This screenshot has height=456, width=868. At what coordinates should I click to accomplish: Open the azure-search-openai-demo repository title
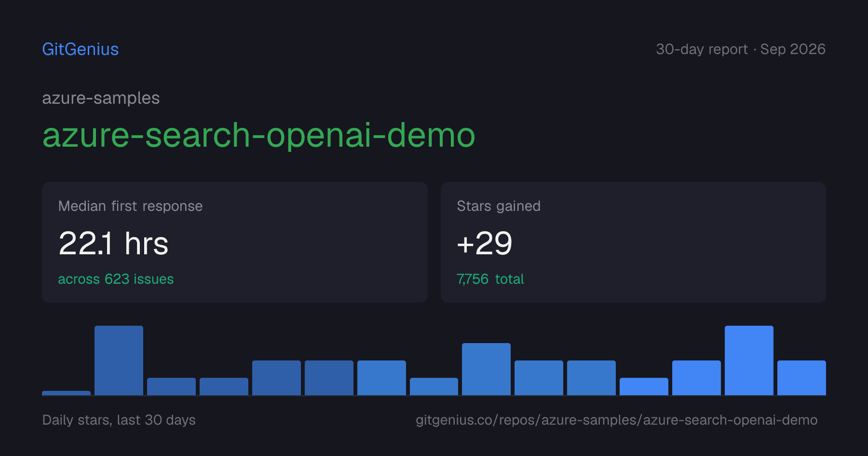tap(259, 135)
